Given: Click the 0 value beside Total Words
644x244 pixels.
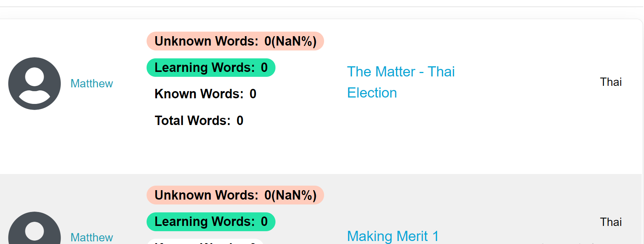Looking at the screenshot, I should coord(240,120).
